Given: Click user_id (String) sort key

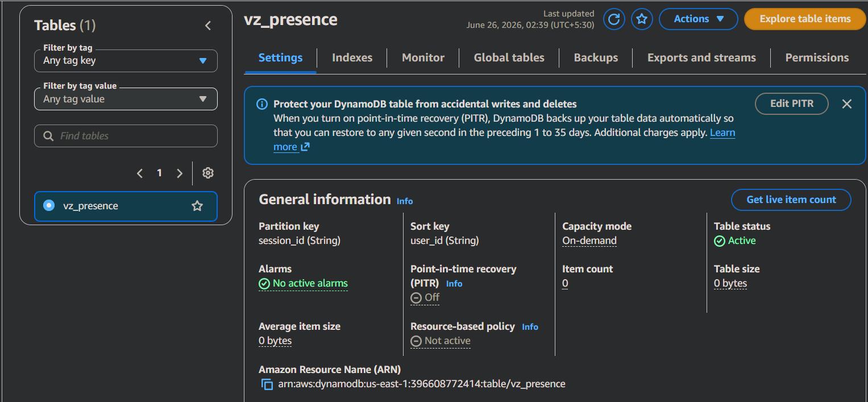Looking at the screenshot, I should [445, 241].
